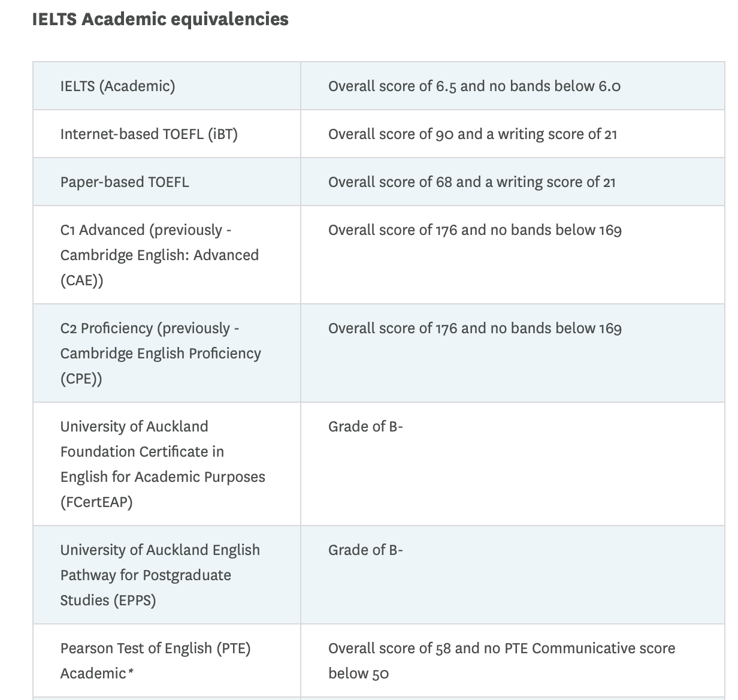Click the '(CAE)' abbreviation text

coord(81,280)
